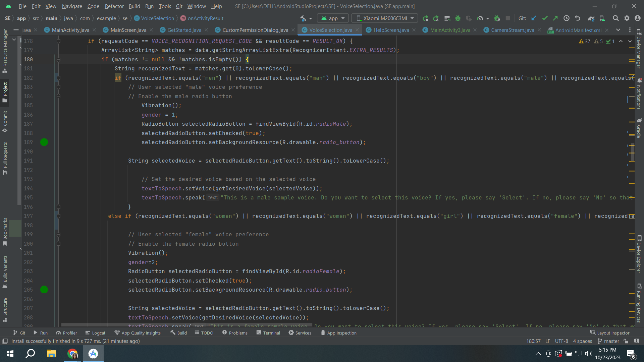Open the app run configuration dropdown

(x=333, y=18)
